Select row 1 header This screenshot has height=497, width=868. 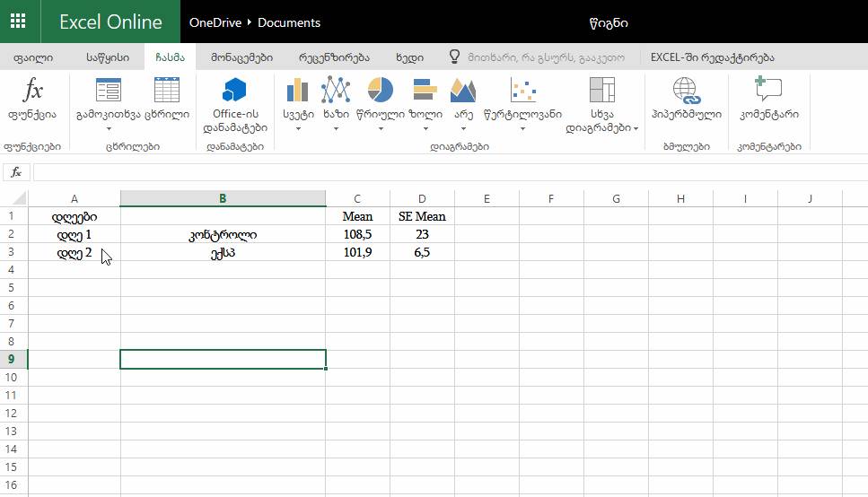pyautogui.click(x=13, y=216)
